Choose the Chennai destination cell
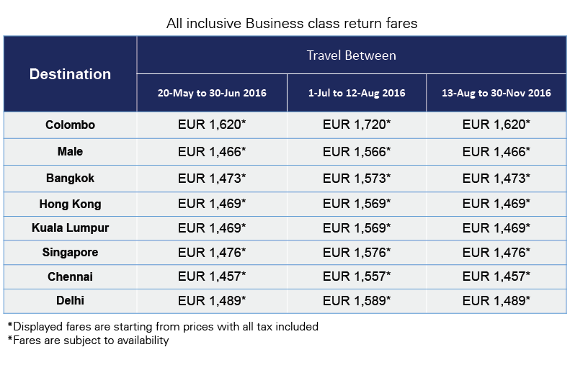The image size is (588, 365). point(70,276)
